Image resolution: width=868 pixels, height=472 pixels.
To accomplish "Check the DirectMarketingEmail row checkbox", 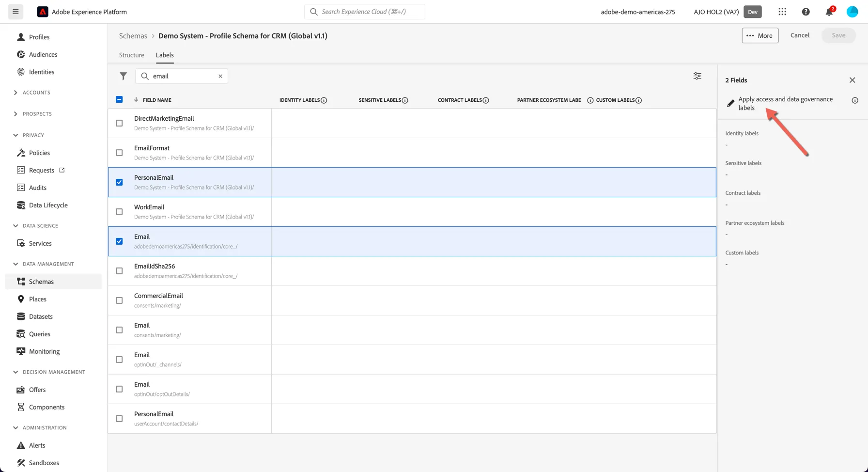I will tap(119, 123).
